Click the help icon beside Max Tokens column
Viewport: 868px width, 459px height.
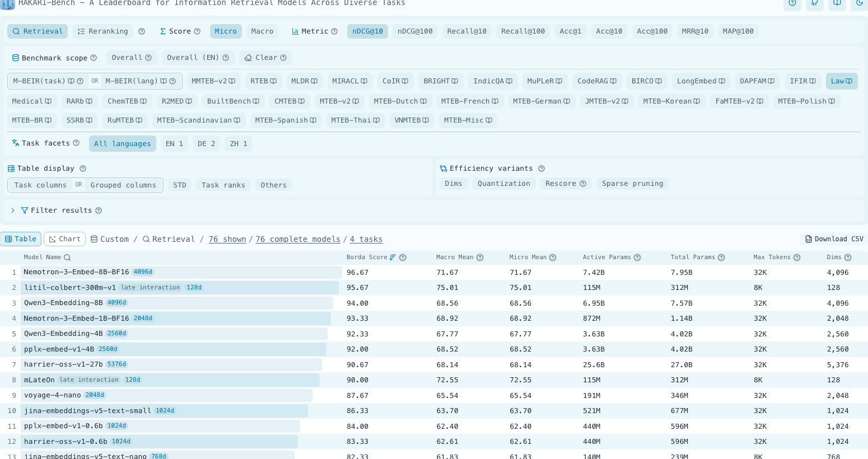click(x=797, y=257)
